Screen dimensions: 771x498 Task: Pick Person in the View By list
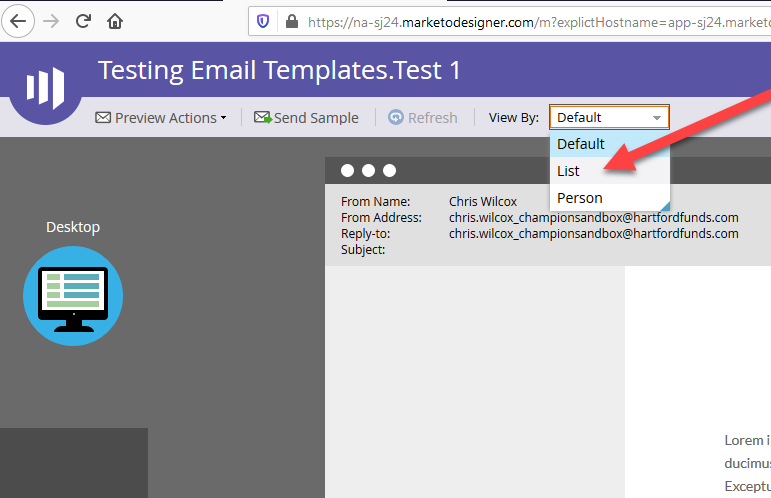[579, 198]
